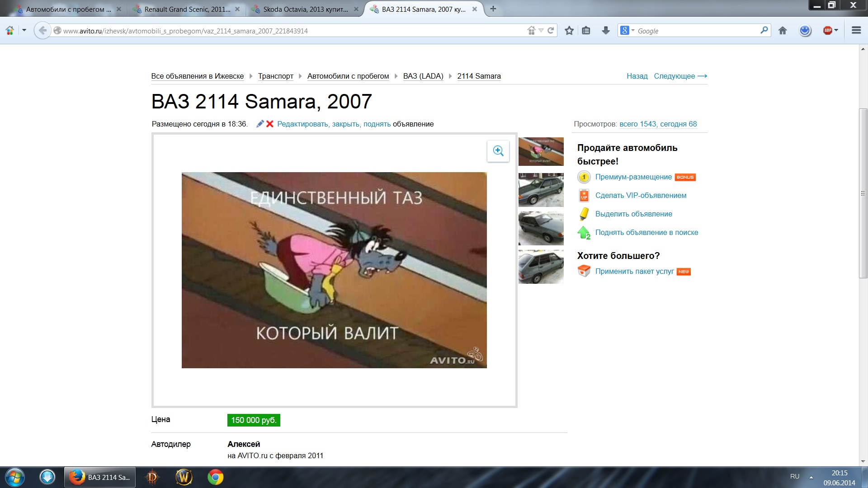
Task: Zoom the main ad photo with the magnifier icon
Action: coord(498,151)
